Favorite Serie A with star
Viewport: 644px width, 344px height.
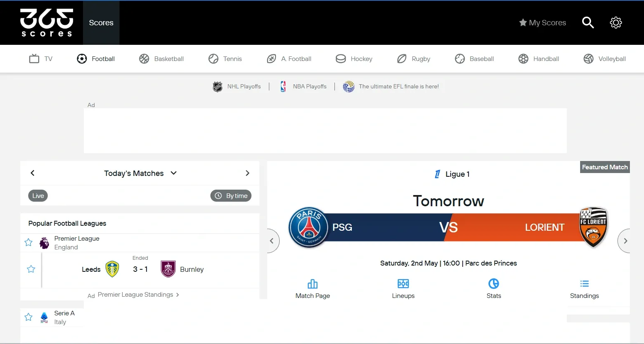coord(28,317)
